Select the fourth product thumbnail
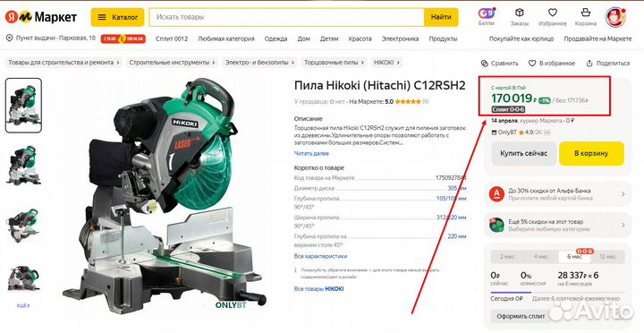 coord(23,279)
